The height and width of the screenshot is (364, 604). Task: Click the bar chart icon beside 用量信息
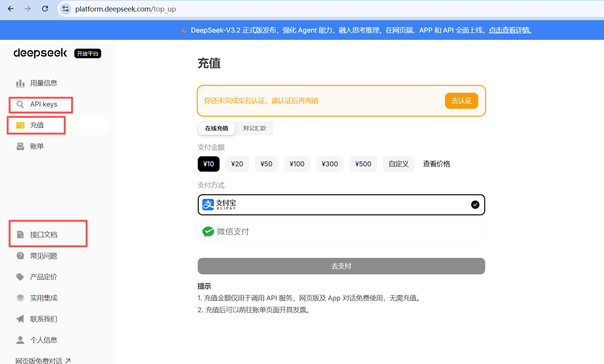pyautogui.click(x=20, y=83)
